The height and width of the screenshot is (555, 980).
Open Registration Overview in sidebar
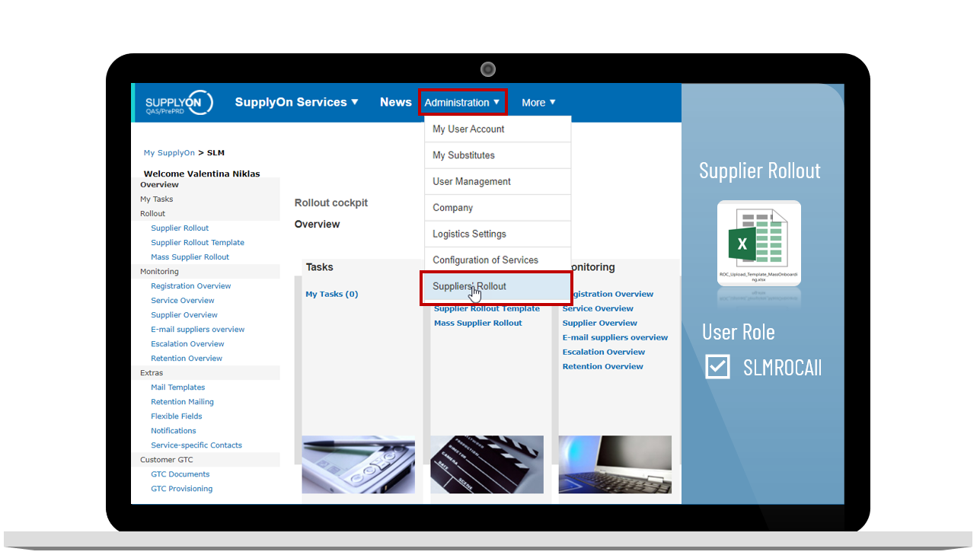coord(190,286)
